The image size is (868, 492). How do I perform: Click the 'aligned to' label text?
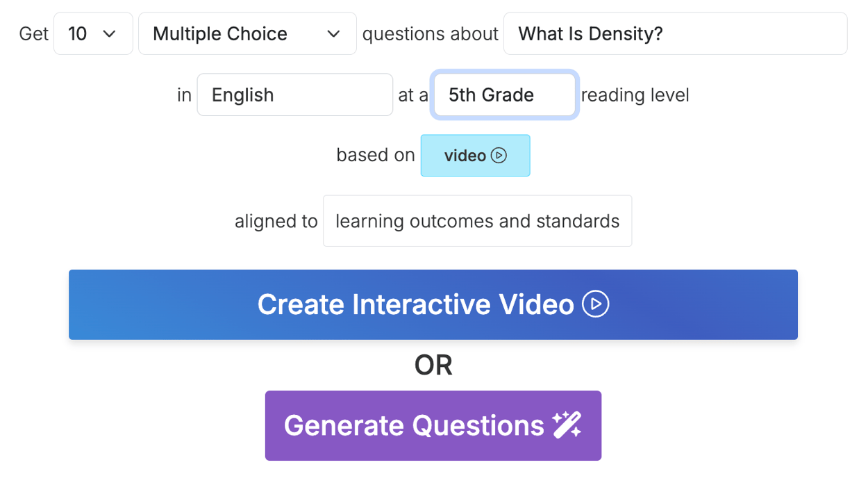[276, 221]
